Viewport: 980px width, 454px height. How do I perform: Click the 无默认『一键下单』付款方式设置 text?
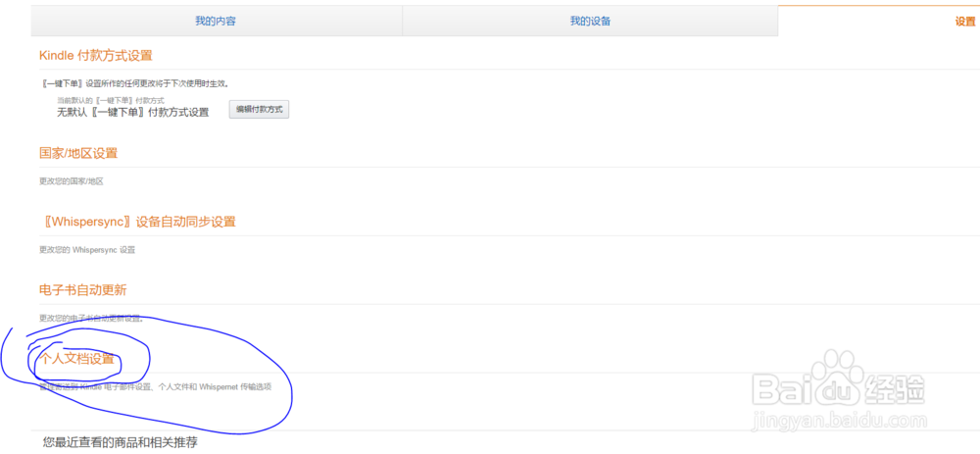[132, 112]
